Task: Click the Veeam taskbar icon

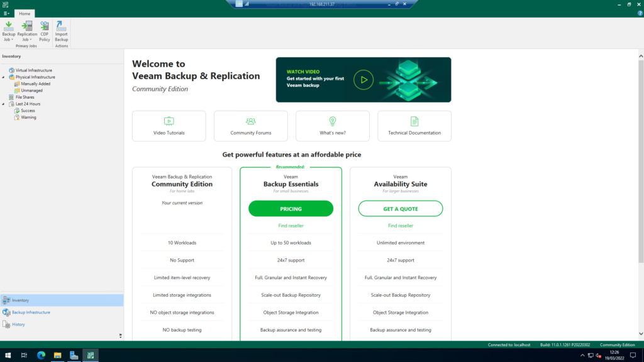Action: click(91, 356)
